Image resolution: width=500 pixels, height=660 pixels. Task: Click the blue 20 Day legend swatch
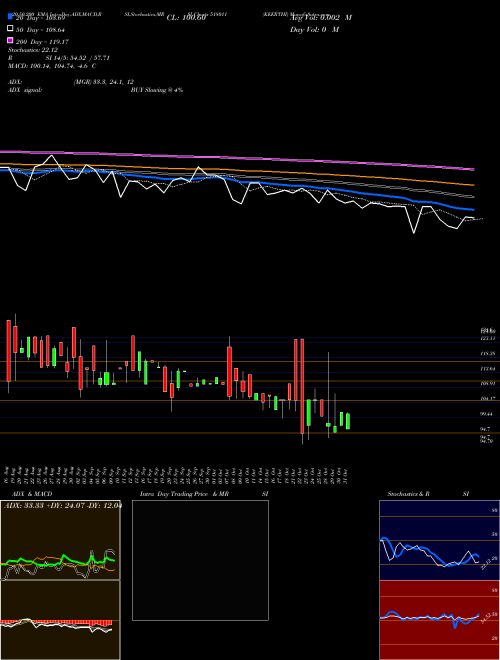click(x=11, y=16)
